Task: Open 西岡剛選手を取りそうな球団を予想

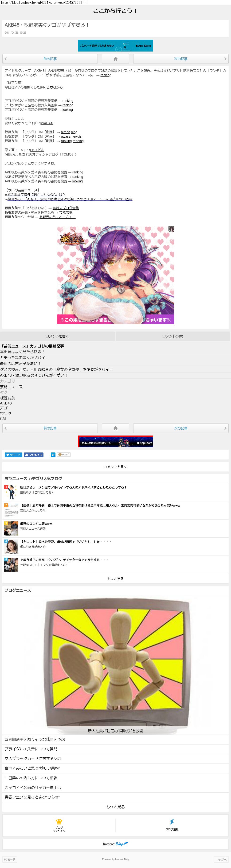Action: click(x=116, y=739)
